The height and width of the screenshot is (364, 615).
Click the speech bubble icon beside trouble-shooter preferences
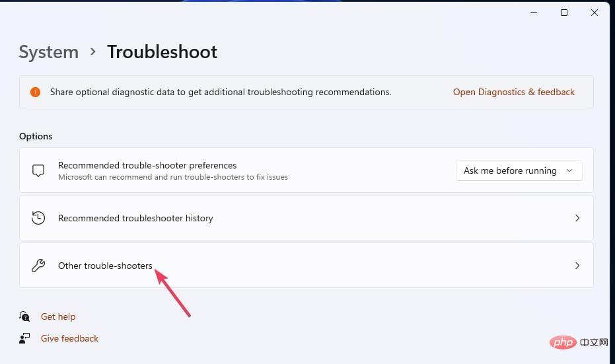click(38, 170)
